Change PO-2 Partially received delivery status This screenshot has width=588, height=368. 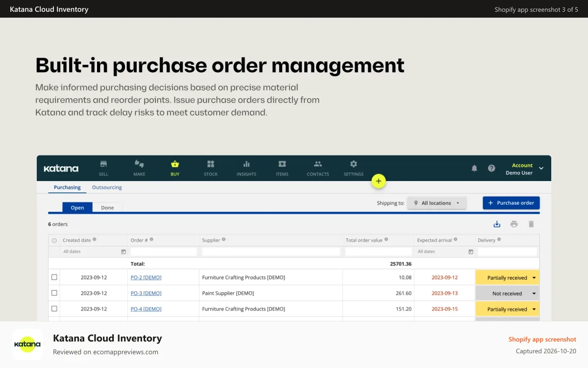coord(507,278)
